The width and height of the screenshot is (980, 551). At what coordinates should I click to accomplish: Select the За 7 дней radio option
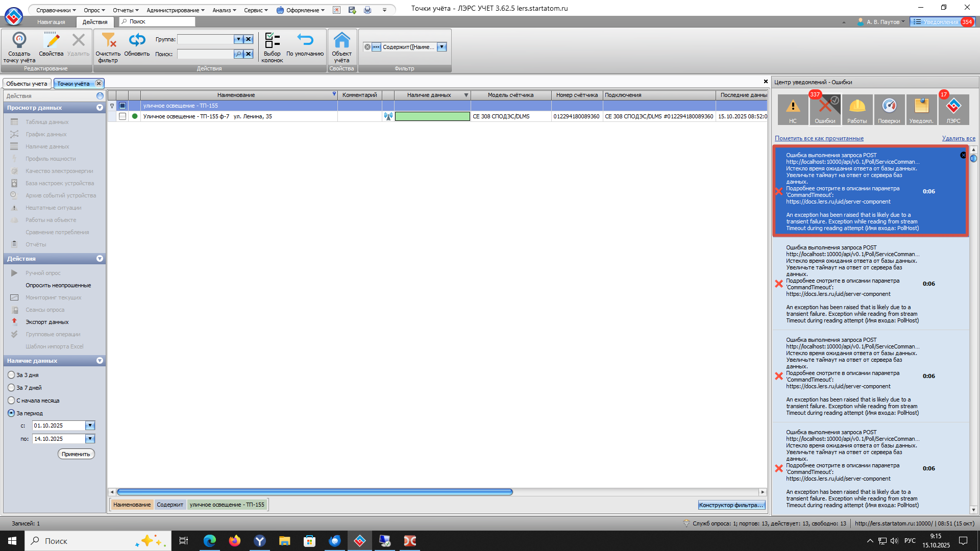[11, 388]
